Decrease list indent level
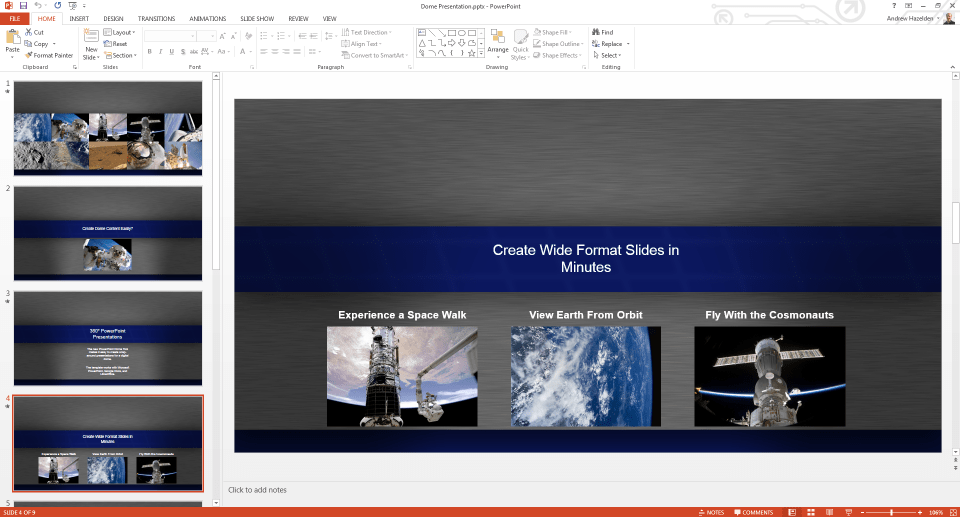The width and height of the screenshot is (960, 517). coord(302,36)
